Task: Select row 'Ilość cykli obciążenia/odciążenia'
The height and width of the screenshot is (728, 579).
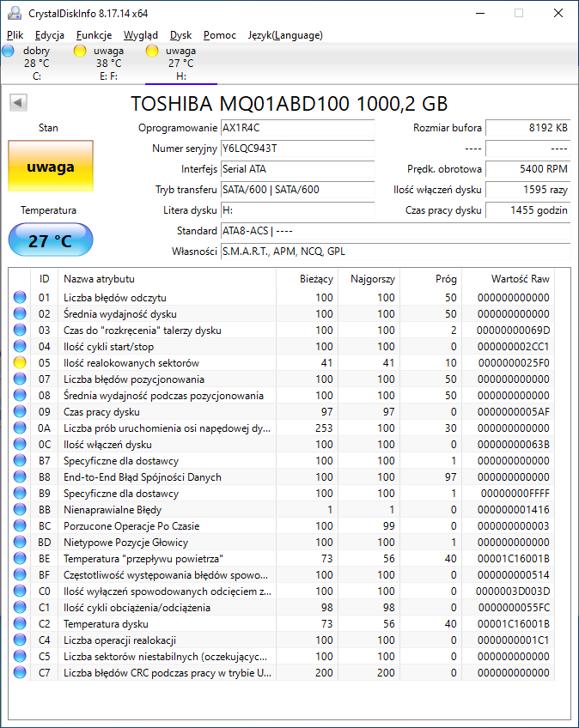Action: click(282, 607)
